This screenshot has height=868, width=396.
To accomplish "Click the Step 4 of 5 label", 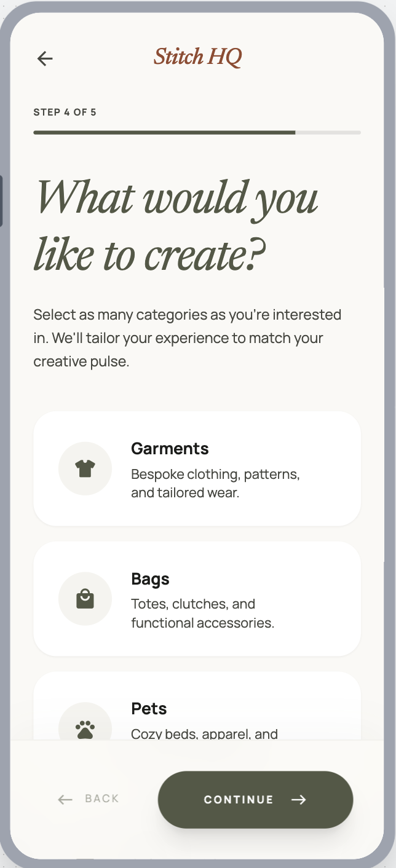I will (65, 112).
